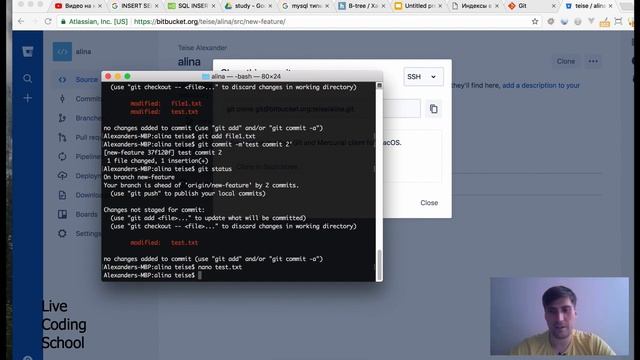Image resolution: width=640 pixels, height=360 pixels.
Task: Click the bitbucket.org address bar URL
Action: click(209, 22)
